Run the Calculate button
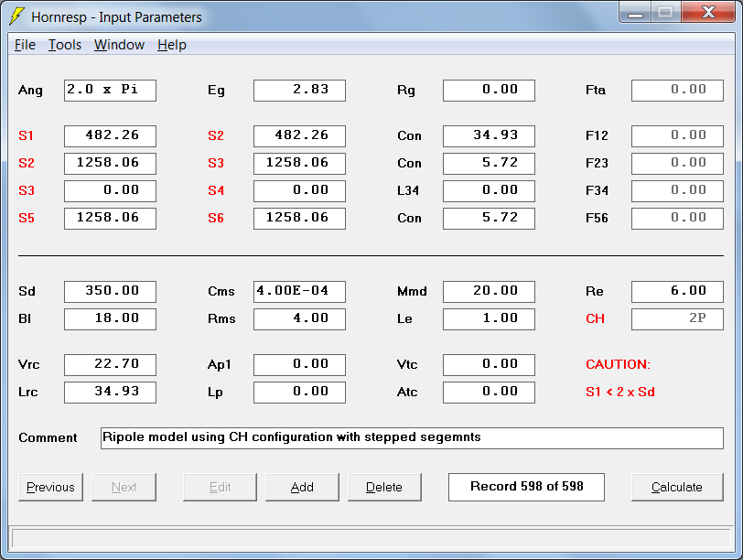 pyautogui.click(x=677, y=487)
